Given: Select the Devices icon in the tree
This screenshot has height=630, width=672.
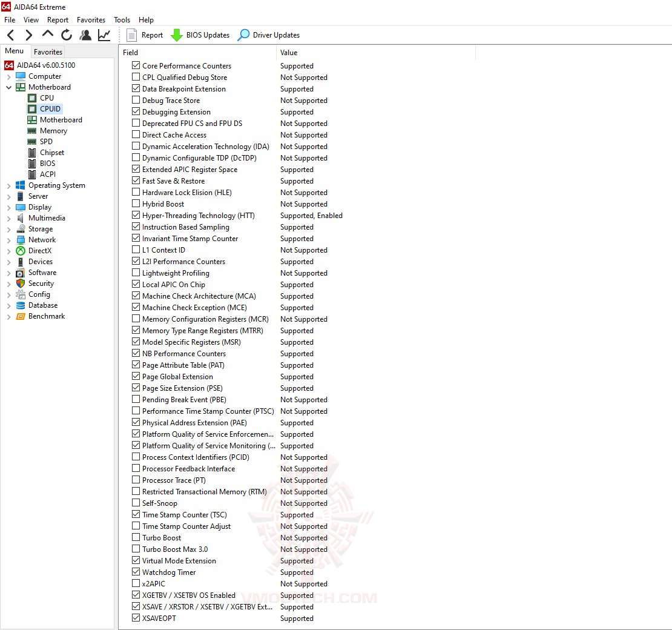Looking at the screenshot, I should click(x=21, y=262).
